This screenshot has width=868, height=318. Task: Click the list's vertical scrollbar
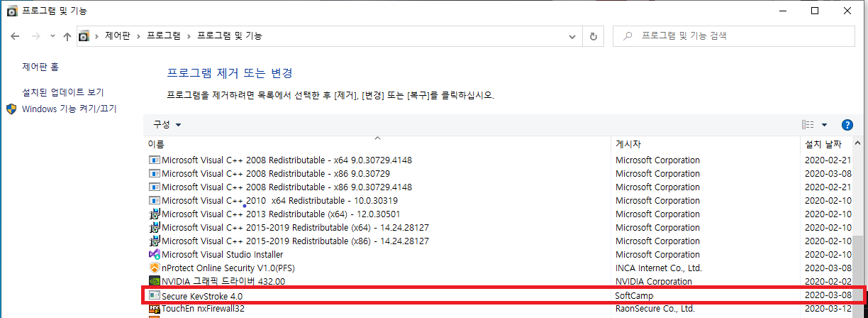[x=858, y=227]
